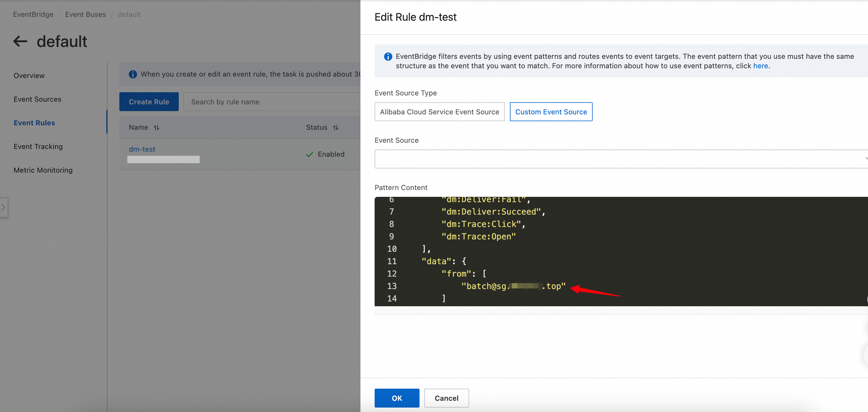This screenshot has height=412, width=868.
Task: Cancel editing the rule
Action: tap(446, 398)
